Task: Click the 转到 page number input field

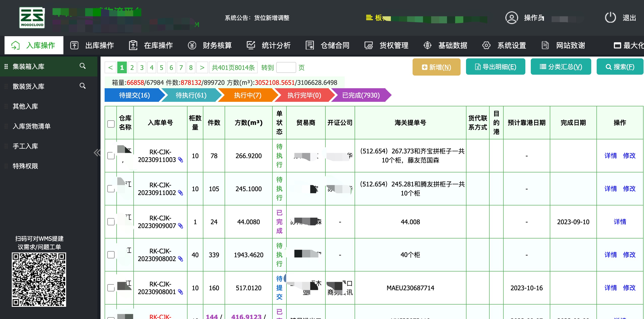Action: point(286,67)
